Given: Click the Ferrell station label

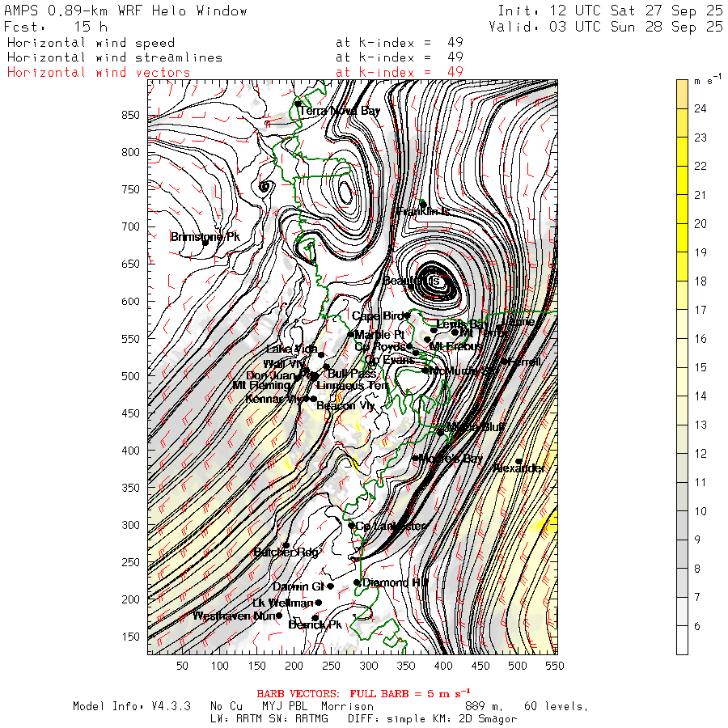Looking at the screenshot, I should pyautogui.click(x=524, y=362).
